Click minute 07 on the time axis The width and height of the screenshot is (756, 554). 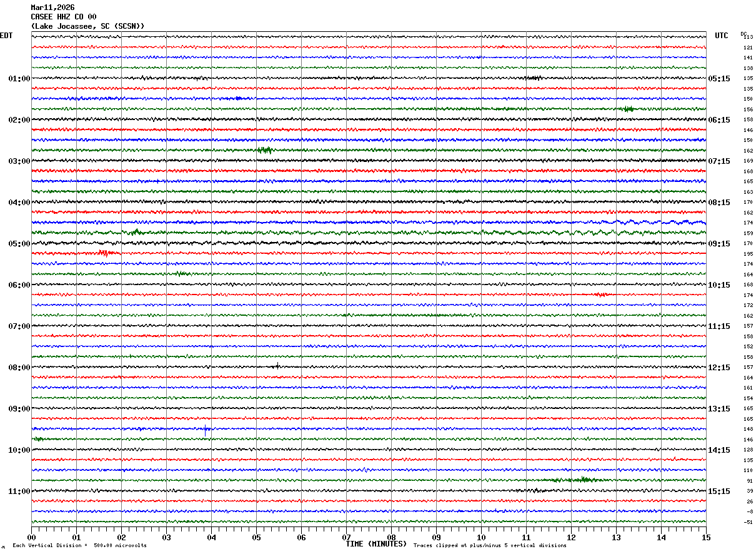(x=346, y=537)
